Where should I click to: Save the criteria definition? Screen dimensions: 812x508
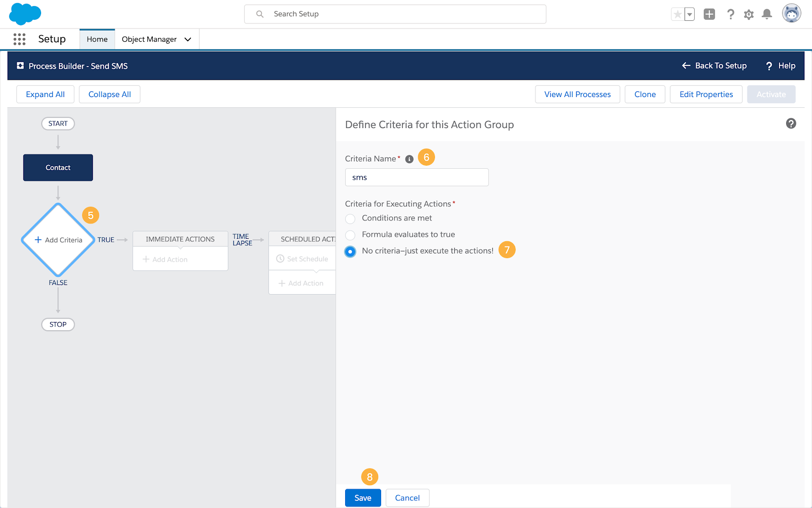pos(363,498)
